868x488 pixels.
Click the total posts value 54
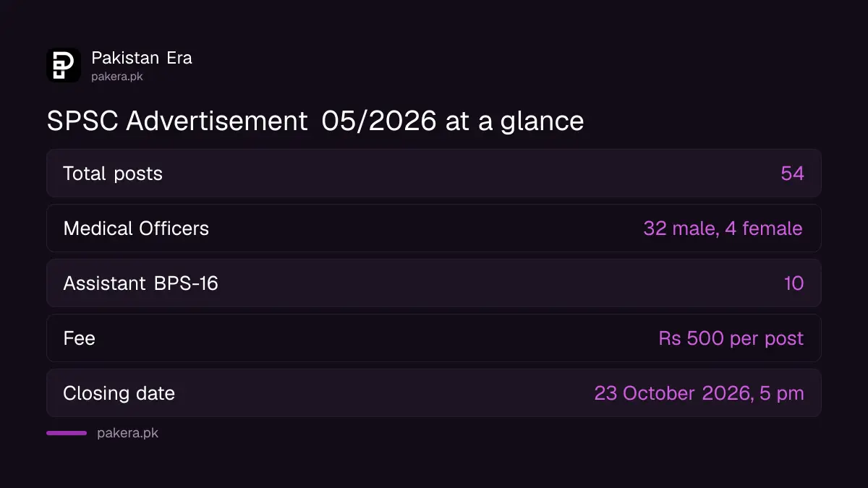792,174
